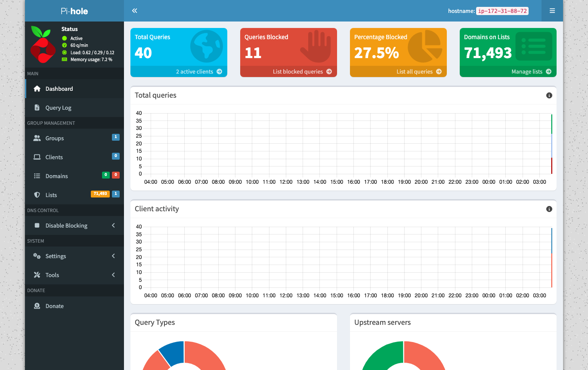Open the 'List blocked queries' link
The height and width of the screenshot is (370, 588).
coord(288,71)
